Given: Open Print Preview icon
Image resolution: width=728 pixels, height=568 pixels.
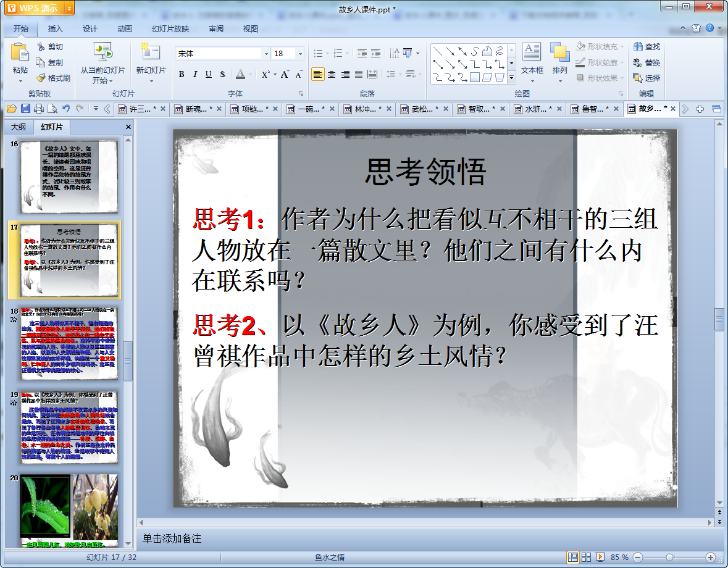Looking at the screenshot, I should coord(52,109).
